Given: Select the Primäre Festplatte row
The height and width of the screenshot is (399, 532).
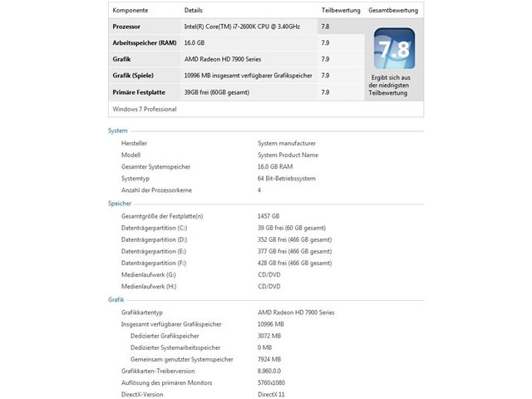Looking at the screenshot, I should [x=236, y=92].
